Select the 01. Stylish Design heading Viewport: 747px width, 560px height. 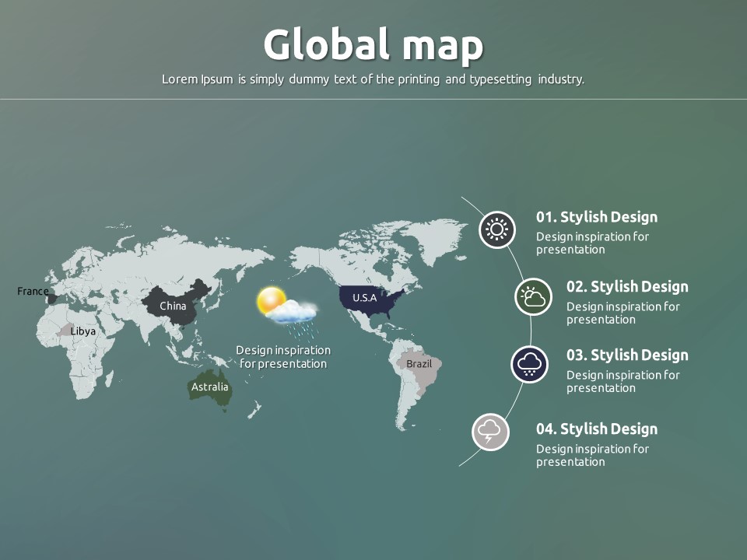(x=597, y=217)
